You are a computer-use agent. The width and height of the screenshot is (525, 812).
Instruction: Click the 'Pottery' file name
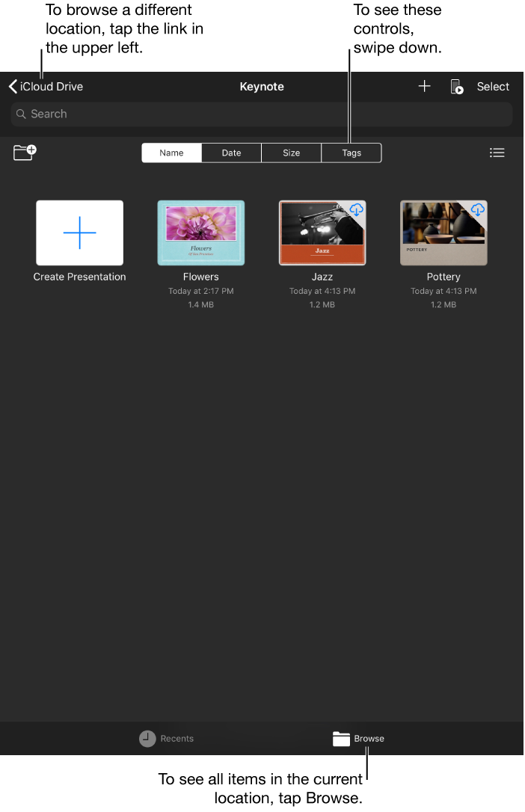[x=443, y=277]
